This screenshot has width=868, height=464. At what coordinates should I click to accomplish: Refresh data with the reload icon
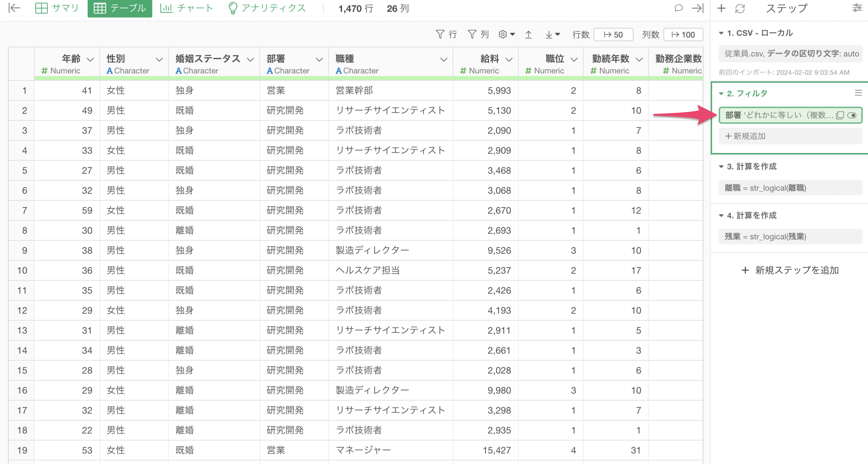click(x=740, y=8)
